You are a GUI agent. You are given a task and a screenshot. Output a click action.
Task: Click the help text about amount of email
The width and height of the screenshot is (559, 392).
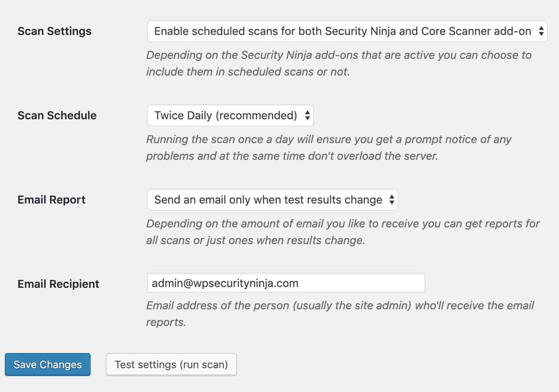click(343, 232)
